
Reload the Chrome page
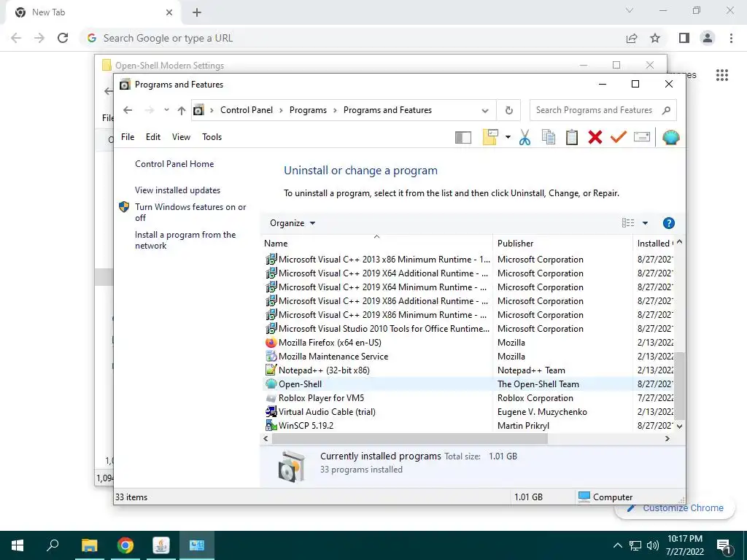click(x=63, y=38)
